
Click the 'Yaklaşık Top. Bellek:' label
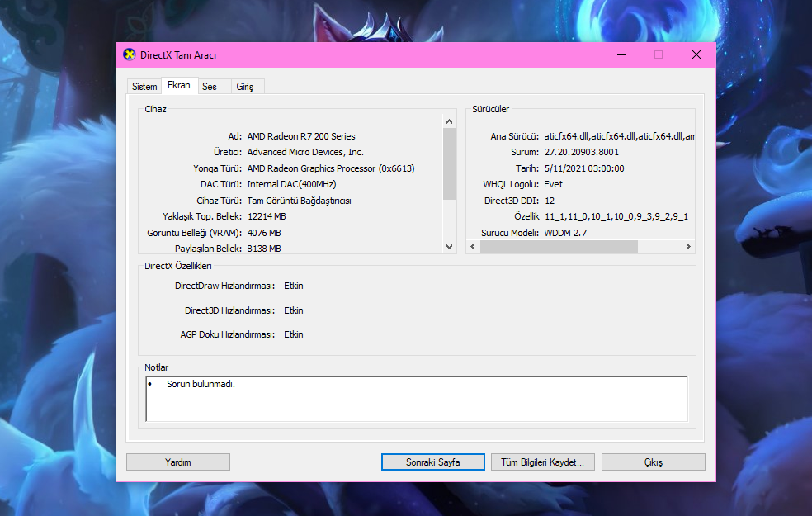tap(202, 216)
